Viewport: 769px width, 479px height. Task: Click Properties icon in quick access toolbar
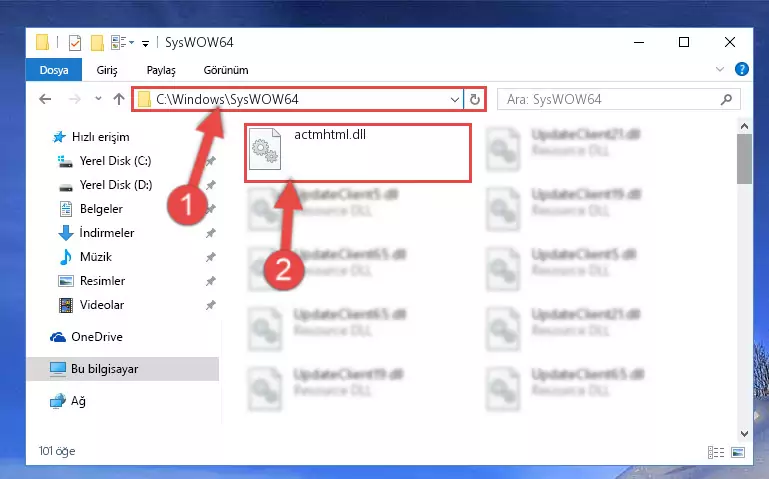tap(75, 43)
